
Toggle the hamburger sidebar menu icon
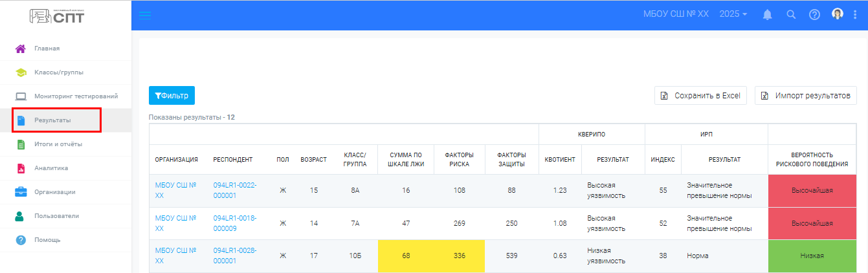pos(145,15)
